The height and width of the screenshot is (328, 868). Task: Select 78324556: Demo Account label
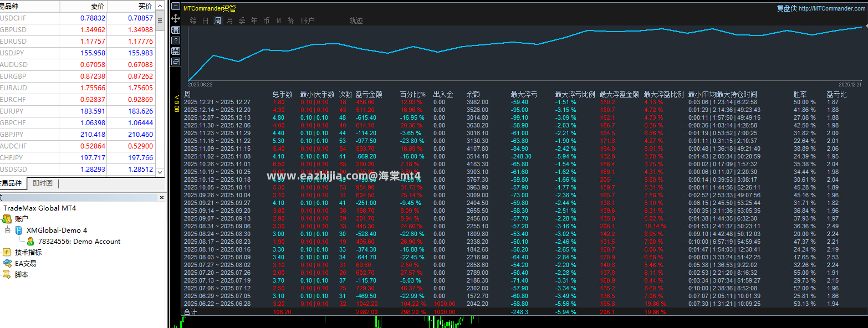click(79, 241)
